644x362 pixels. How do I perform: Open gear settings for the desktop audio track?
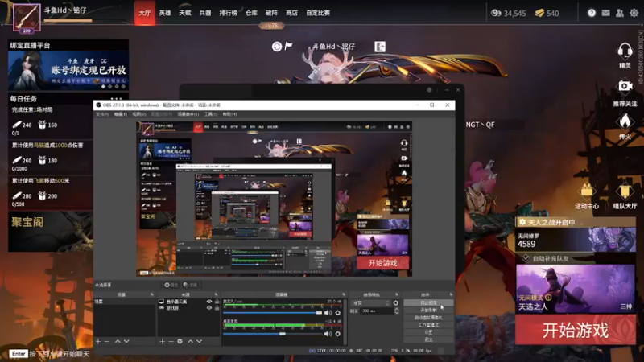tap(337, 334)
